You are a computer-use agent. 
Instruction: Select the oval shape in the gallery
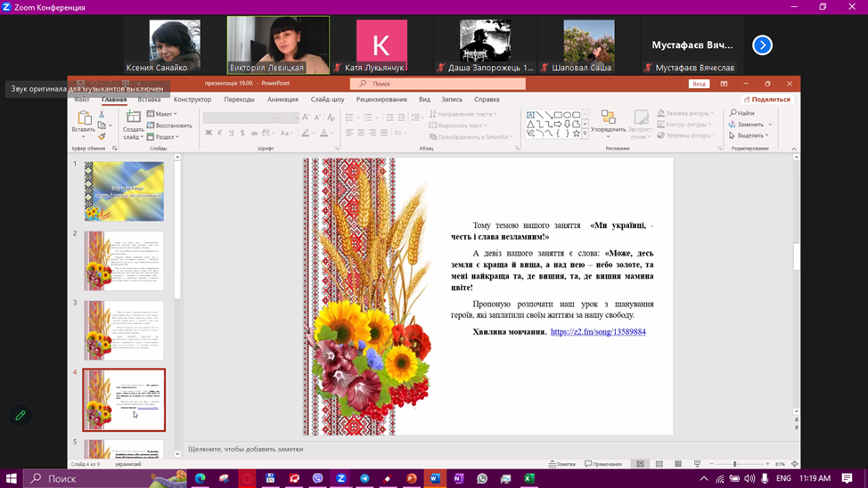click(568, 115)
